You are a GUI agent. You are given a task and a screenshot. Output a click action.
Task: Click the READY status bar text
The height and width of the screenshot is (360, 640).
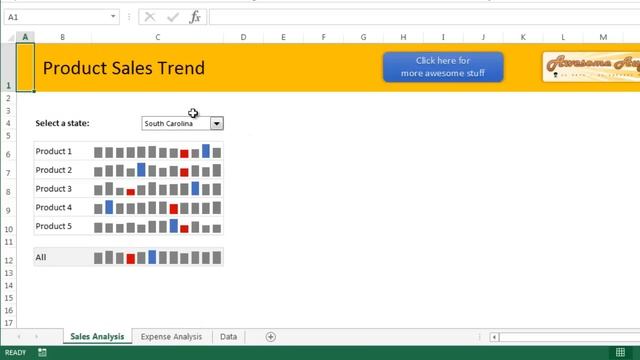(16, 352)
